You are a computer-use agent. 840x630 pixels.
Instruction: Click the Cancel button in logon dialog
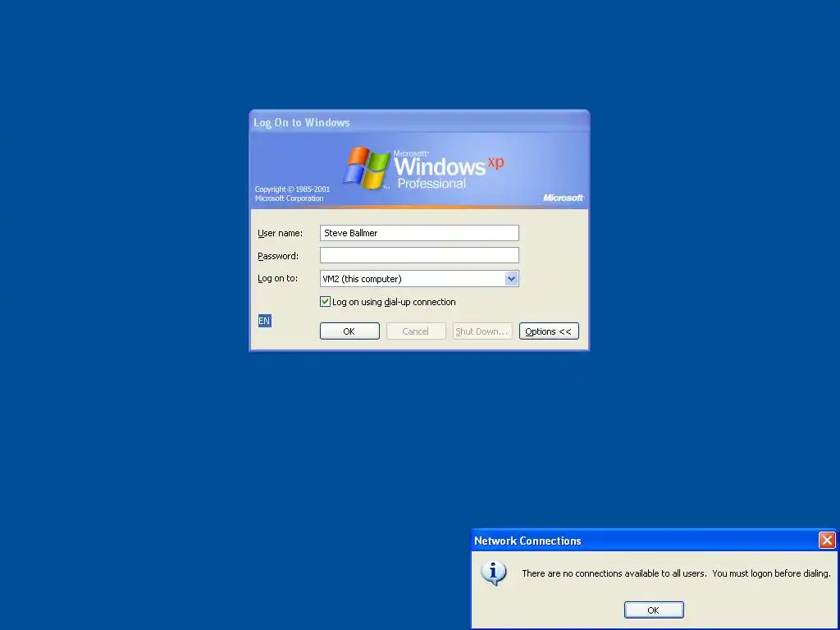click(416, 331)
